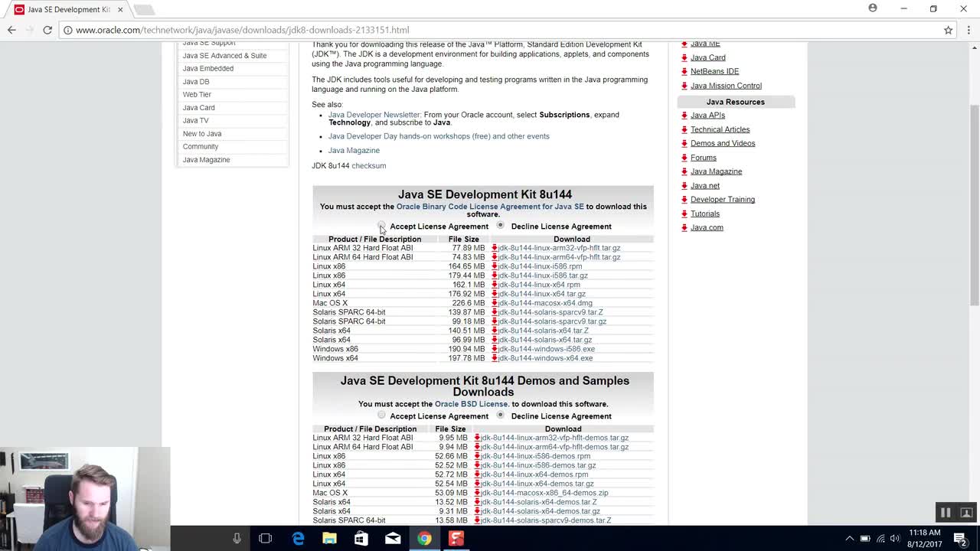Download jdk-8u144-windows-i586.exe
The image size is (980, 551).
click(547, 349)
